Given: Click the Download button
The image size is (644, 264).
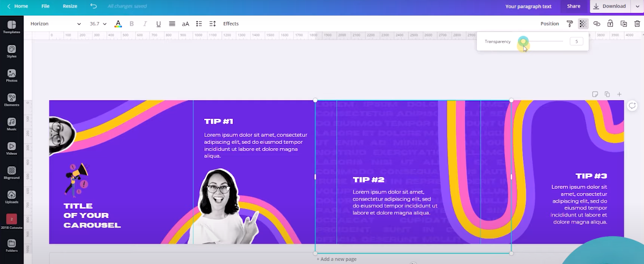Looking at the screenshot, I should coord(610,6).
